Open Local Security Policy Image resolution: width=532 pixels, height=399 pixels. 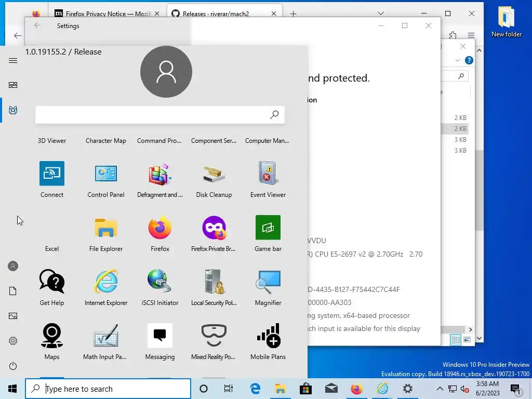coord(214,287)
